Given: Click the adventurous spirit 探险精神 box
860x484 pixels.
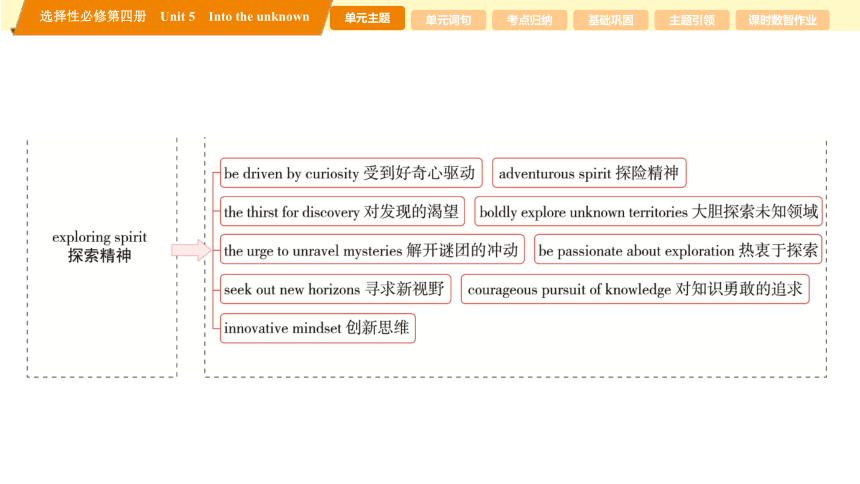Looking at the screenshot, I should pyautogui.click(x=589, y=173).
